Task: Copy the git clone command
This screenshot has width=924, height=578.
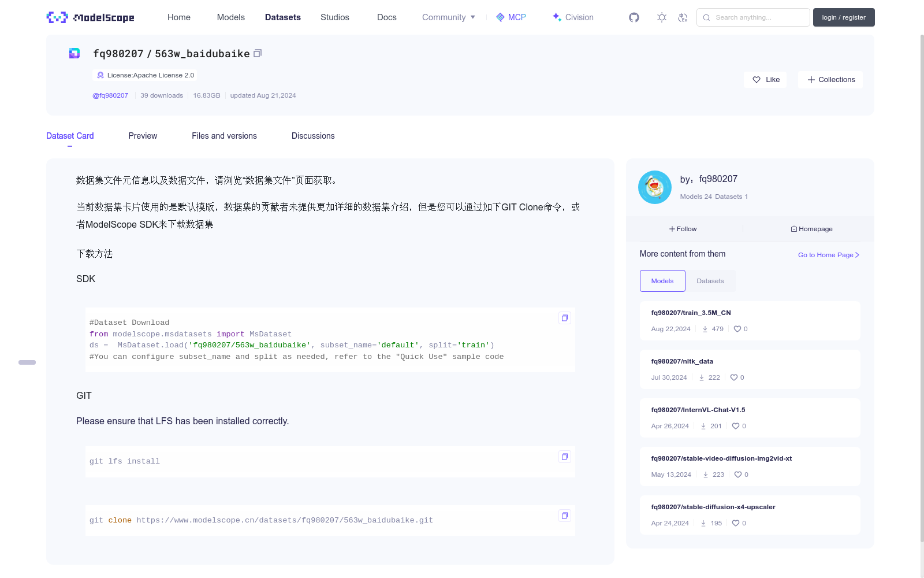Action: coord(565,516)
